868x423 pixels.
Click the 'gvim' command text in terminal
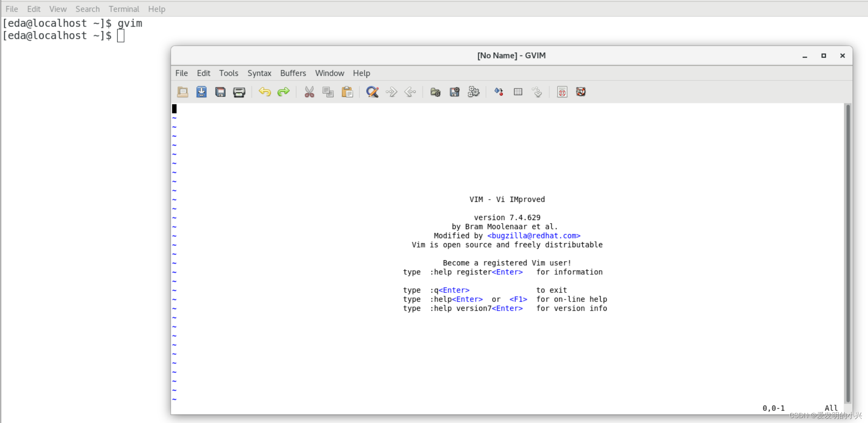coord(130,23)
